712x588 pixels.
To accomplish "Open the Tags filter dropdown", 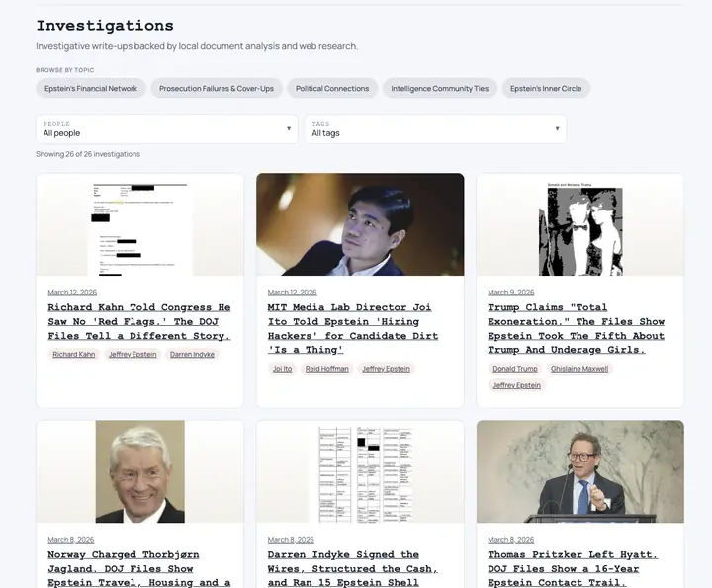I will pos(435,128).
